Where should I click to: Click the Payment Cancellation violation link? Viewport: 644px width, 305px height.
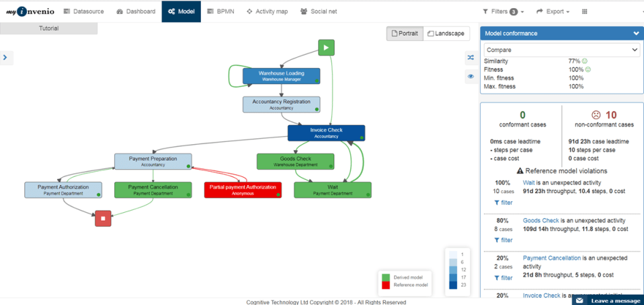tap(552, 258)
